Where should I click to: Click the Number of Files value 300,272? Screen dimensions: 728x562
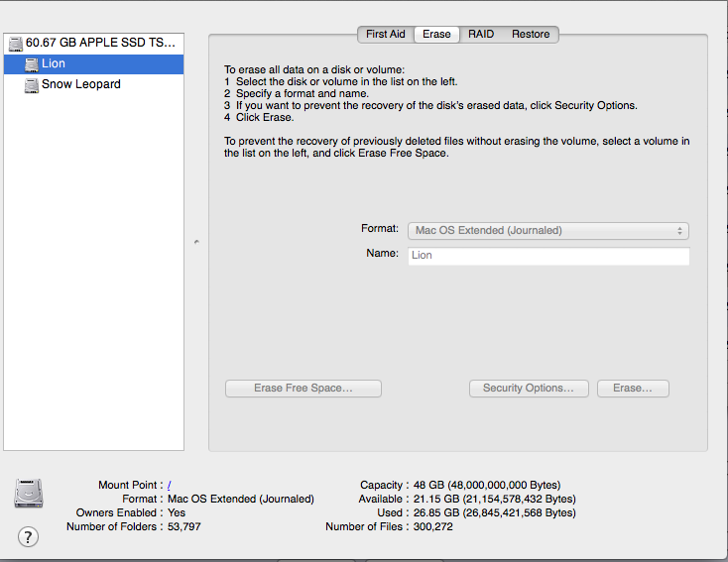pyautogui.click(x=432, y=526)
